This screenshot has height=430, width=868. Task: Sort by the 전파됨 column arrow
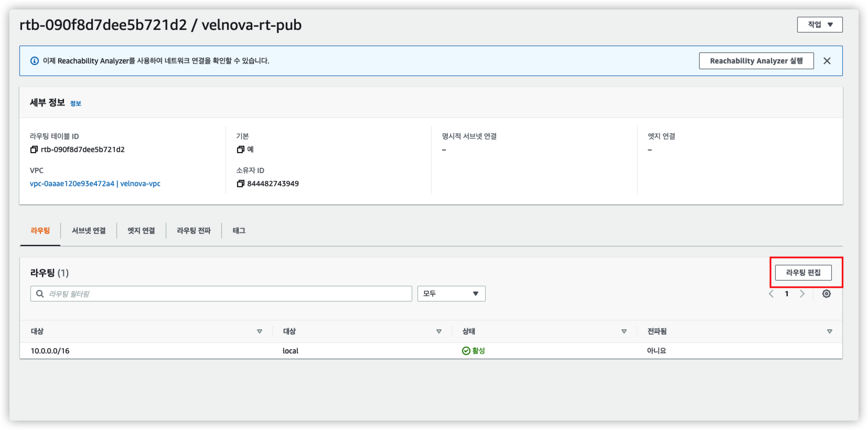pos(829,331)
